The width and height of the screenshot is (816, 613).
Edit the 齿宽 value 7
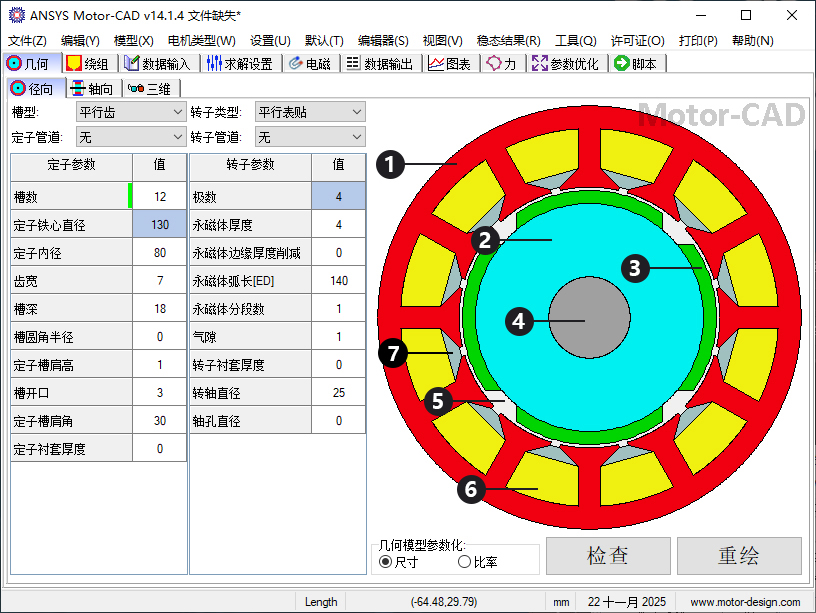pyautogui.click(x=160, y=281)
